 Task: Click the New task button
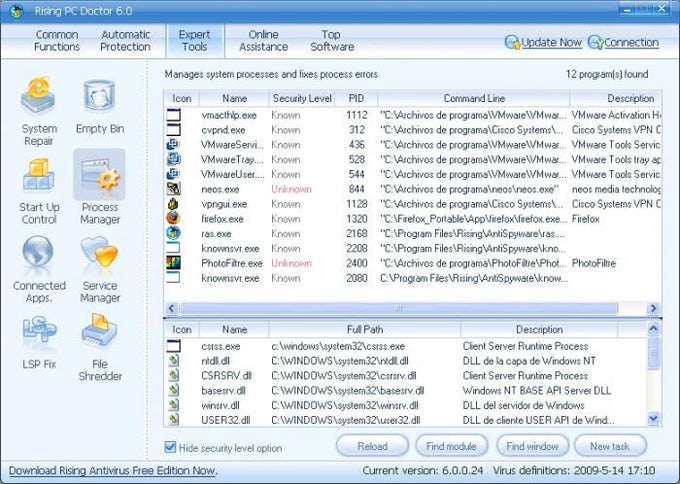[610, 446]
